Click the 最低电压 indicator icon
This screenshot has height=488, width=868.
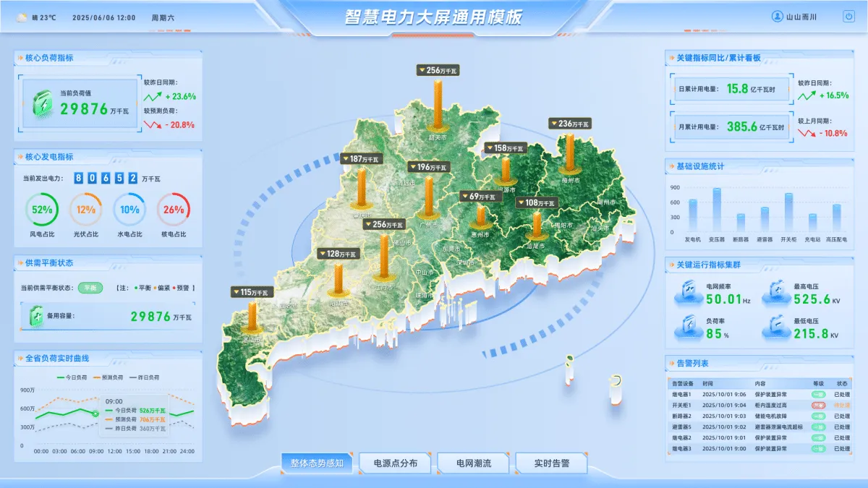point(775,328)
